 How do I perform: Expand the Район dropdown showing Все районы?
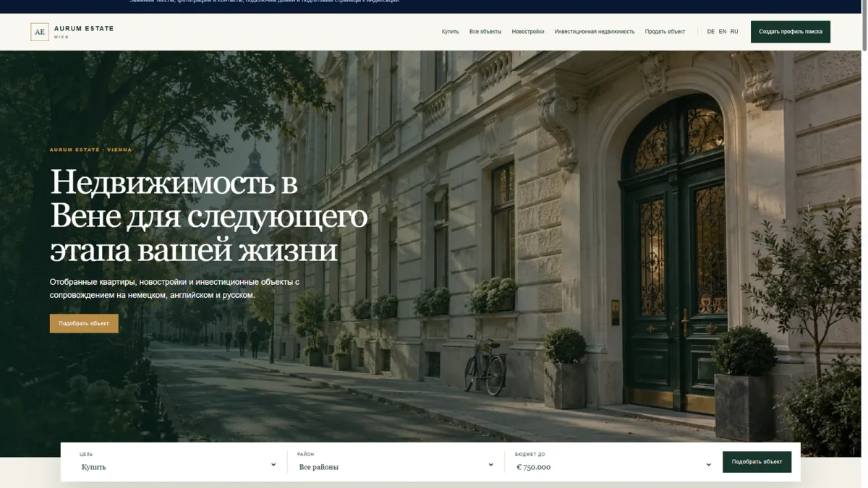(396, 466)
